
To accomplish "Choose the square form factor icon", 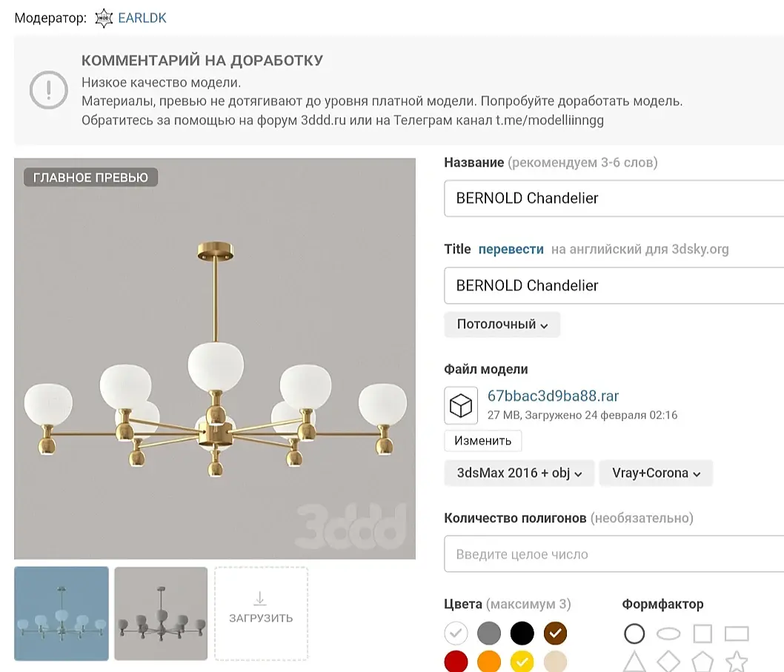I will [702, 634].
